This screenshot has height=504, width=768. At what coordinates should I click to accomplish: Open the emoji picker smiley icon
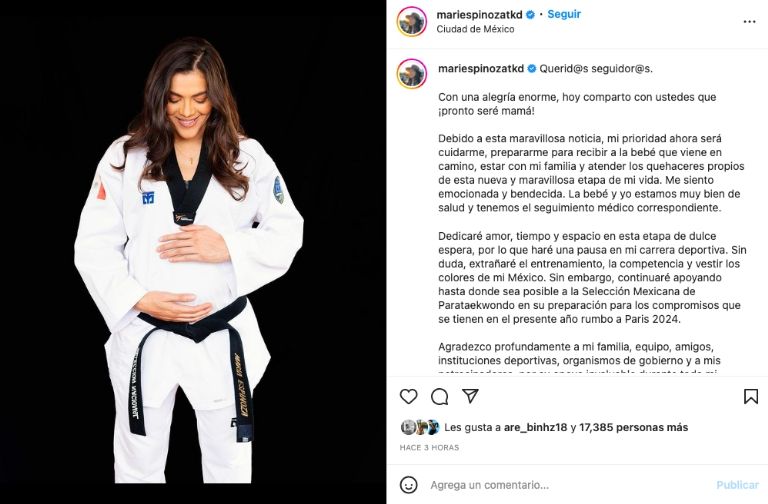click(408, 485)
